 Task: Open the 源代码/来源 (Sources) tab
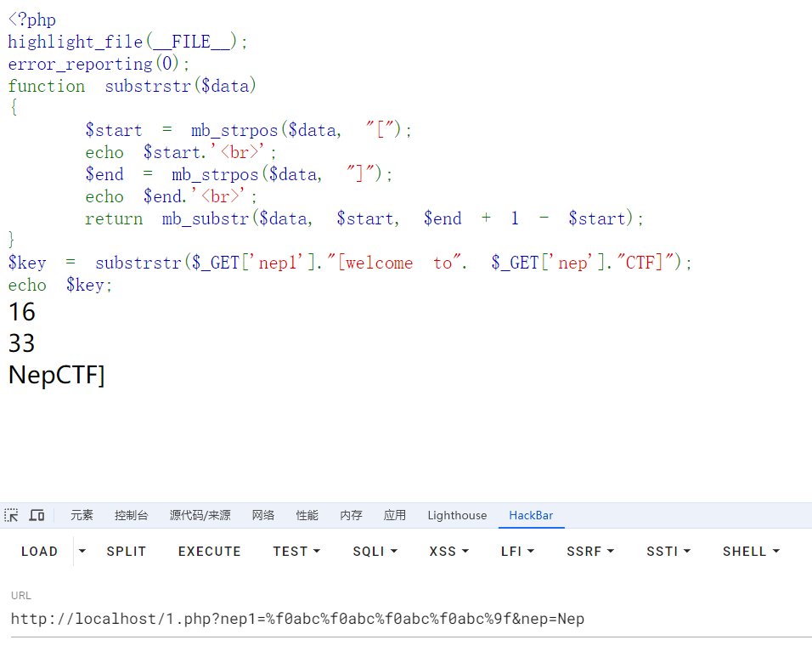click(x=200, y=515)
